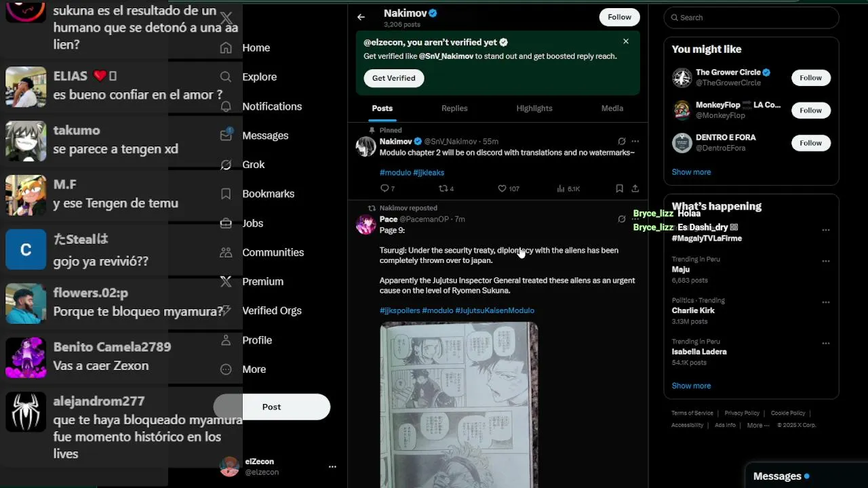Viewport: 868px width, 488px height.
Task: Switch to the Posts tab
Action: [x=382, y=108]
